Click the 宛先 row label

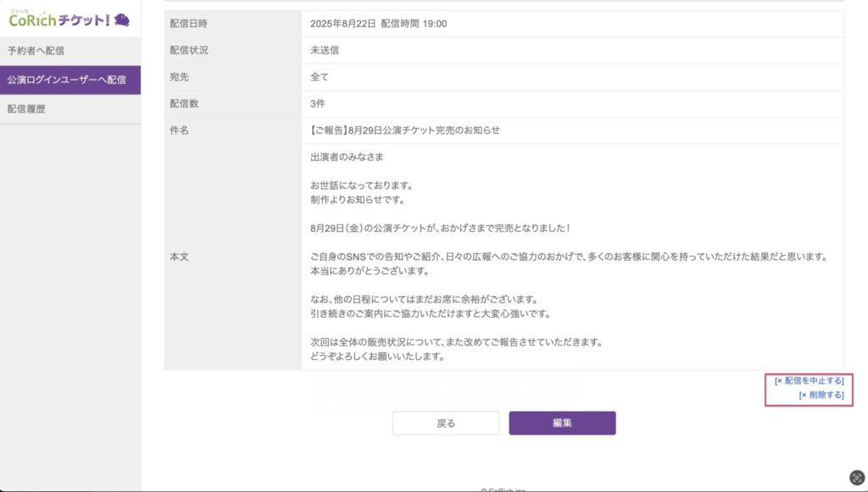(180, 77)
